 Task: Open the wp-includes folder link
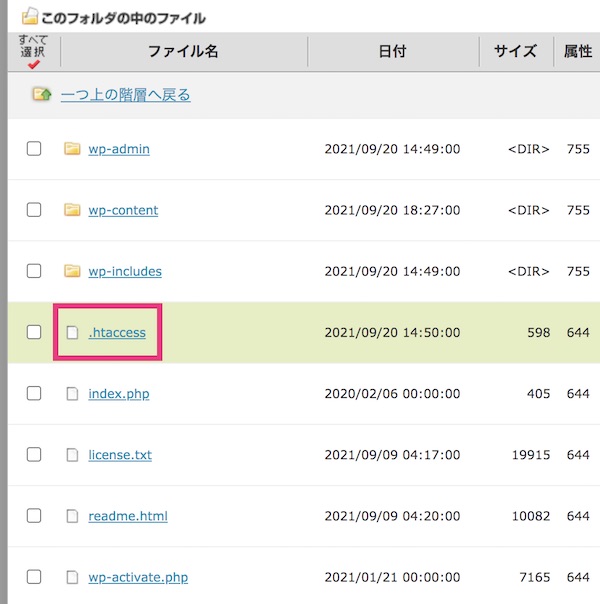point(125,272)
